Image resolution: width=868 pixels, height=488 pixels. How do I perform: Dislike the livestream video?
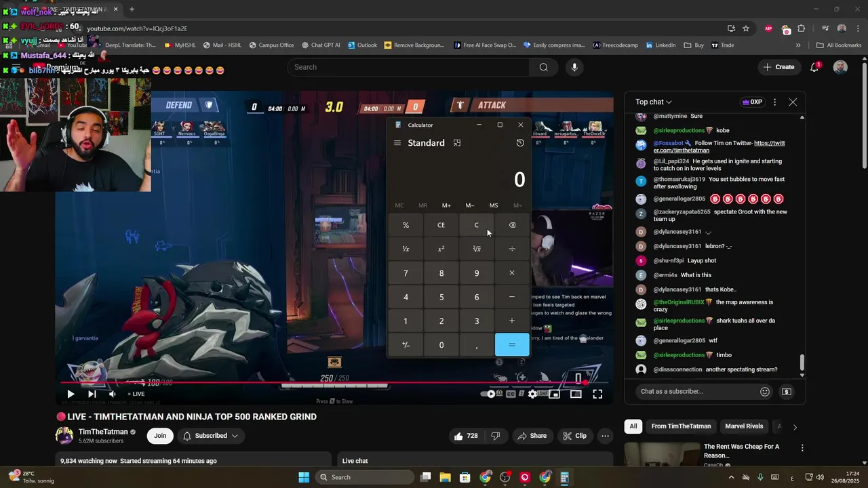[x=496, y=436]
